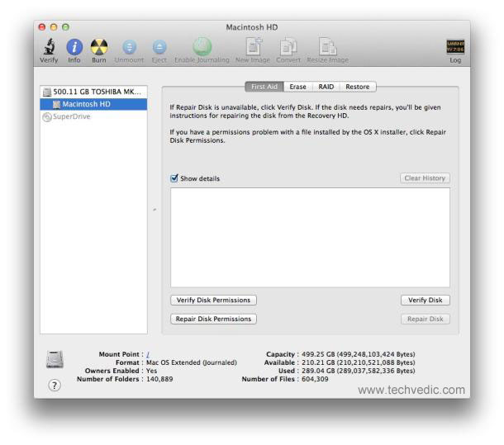This screenshot has height=445, width=504.
Task: Select the Macintosh HD volume
Action: [x=93, y=104]
